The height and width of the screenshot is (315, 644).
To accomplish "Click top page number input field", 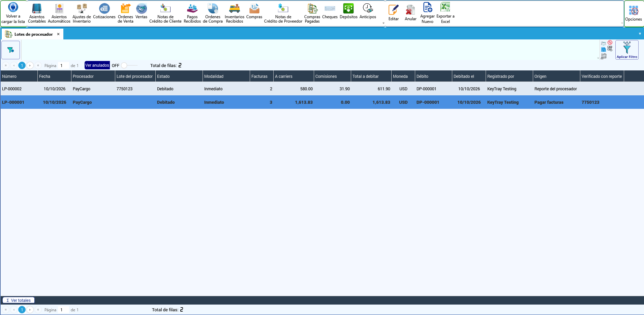I will click(63, 65).
